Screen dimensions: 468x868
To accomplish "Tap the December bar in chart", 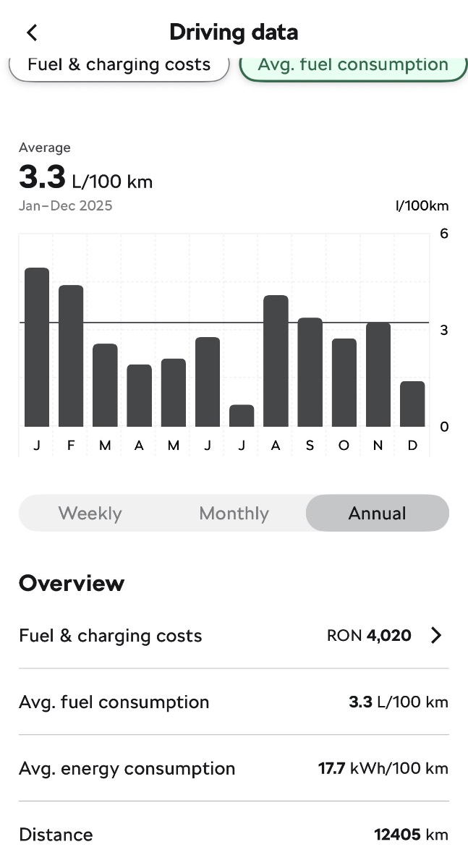I will (x=412, y=404).
